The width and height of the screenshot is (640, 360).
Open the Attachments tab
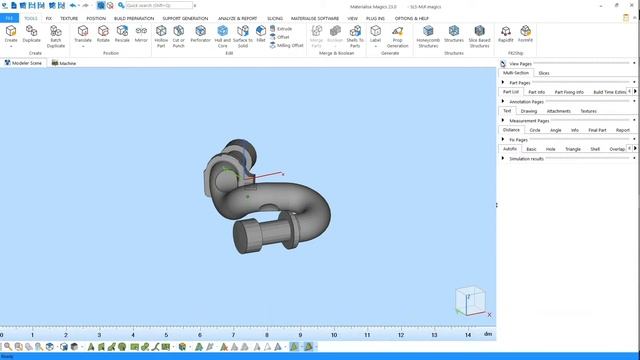(558, 111)
